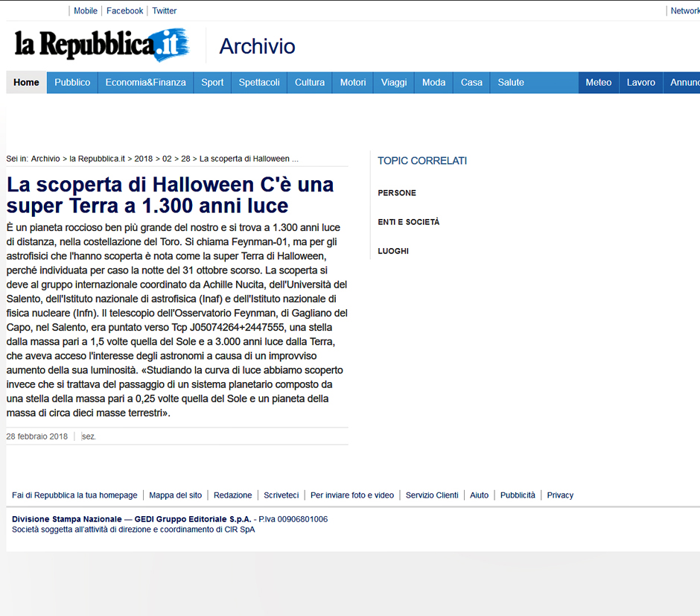The width and height of the screenshot is (700, 616).
Task: Open the Network link at top right
Action: click(685, 10)
